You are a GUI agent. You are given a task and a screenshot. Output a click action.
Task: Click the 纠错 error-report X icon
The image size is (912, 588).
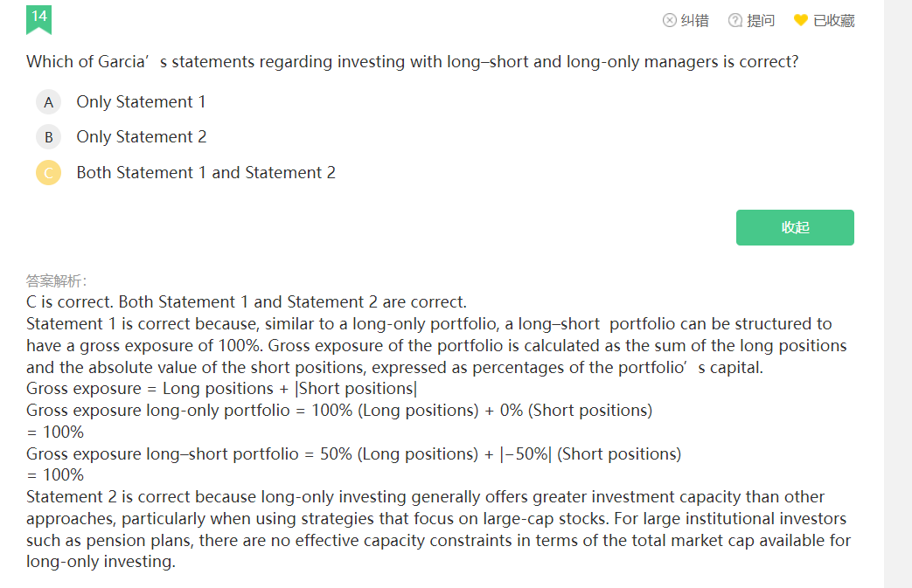pos(670,20)
